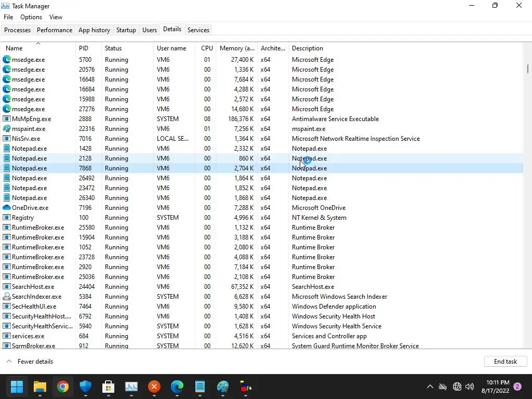Screen dimensions: 532x399
Task: Open notification badge showing 2
Action: coord(517,387)
